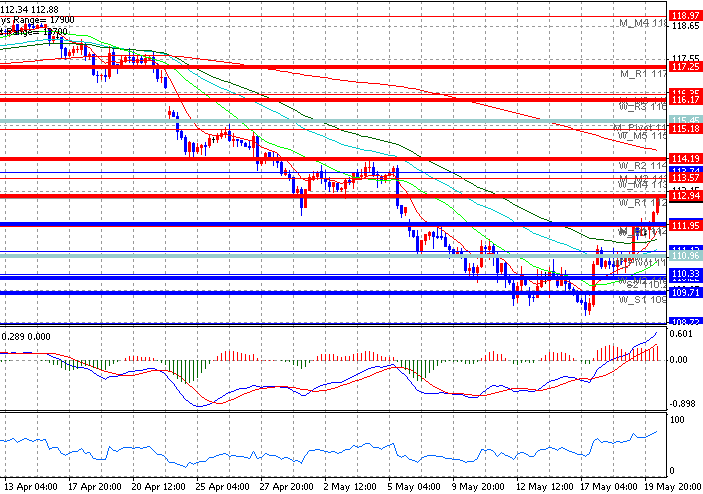The image size is (703, 494).
Task: Select the 110.33 blue price label
Action: (685, 273)
